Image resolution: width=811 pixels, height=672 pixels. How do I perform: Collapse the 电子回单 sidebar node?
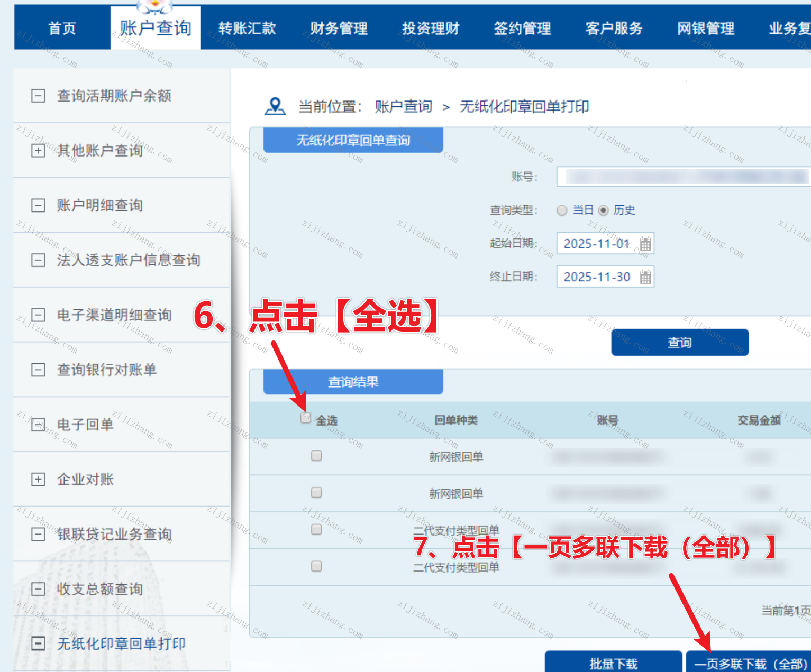pyautogui.click(x=38, y=425)
